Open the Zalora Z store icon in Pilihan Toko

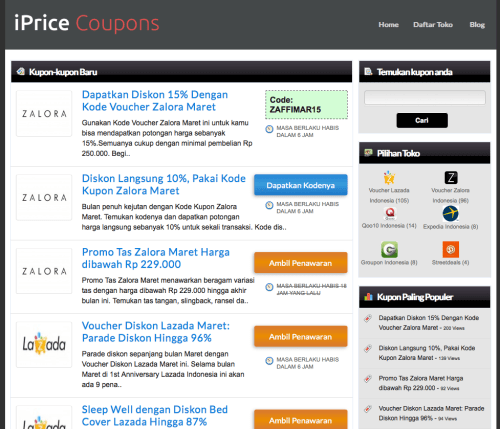(451, 178)
